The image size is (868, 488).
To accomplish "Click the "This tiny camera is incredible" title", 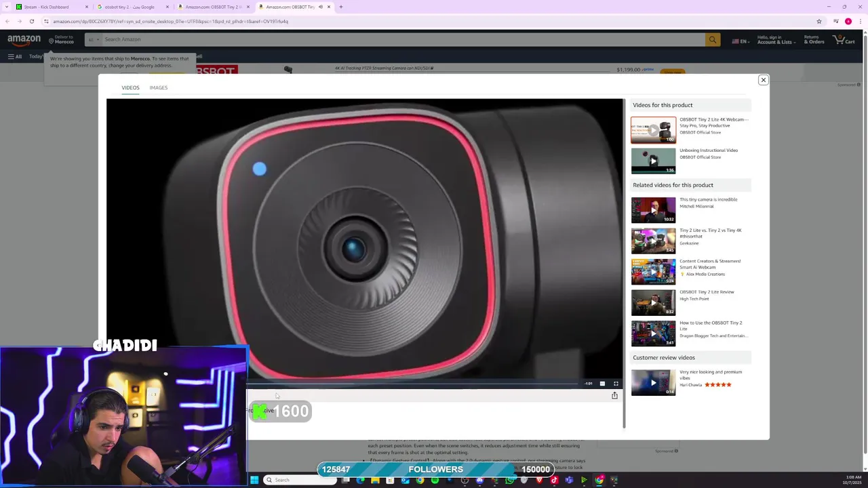I will [708, 199].
